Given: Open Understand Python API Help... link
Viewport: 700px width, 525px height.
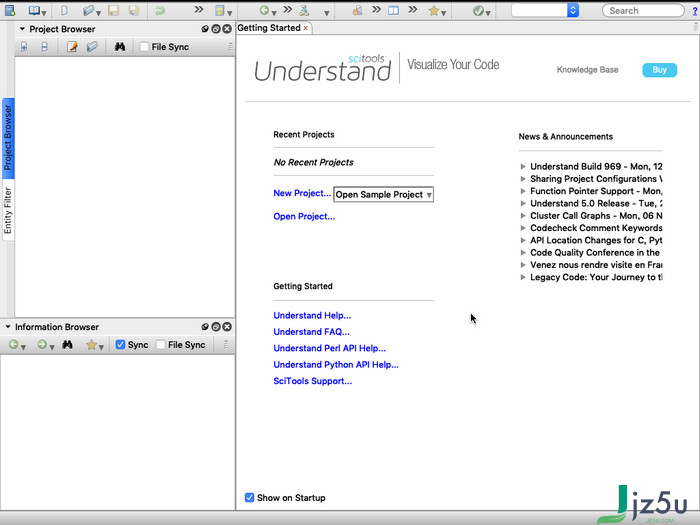Looking at the screenshot, I should (x=336, y=365).
